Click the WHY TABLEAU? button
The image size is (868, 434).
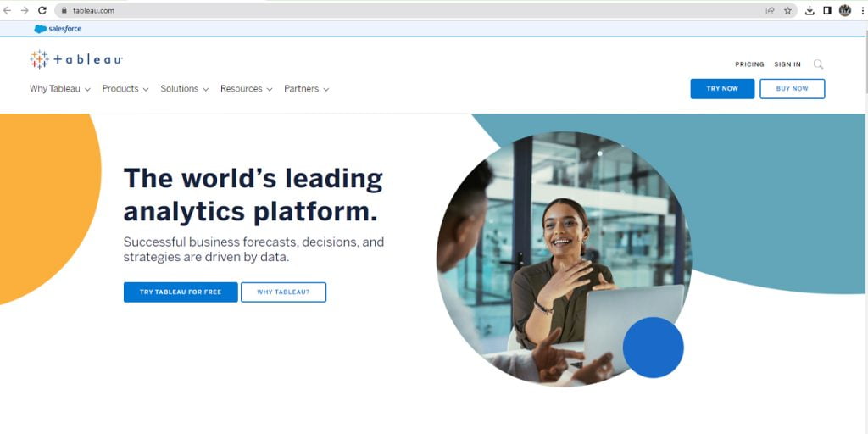pos(283,292)
